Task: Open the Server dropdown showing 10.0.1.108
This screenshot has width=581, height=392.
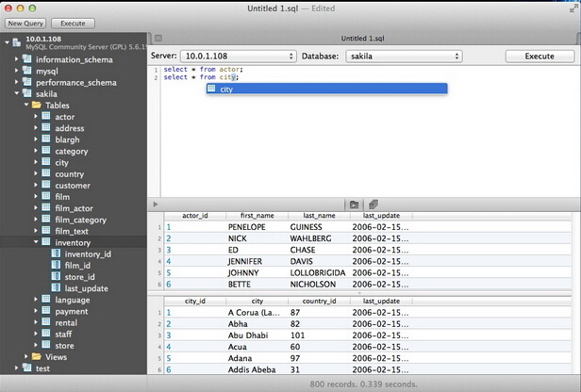Action: point(237,57)
